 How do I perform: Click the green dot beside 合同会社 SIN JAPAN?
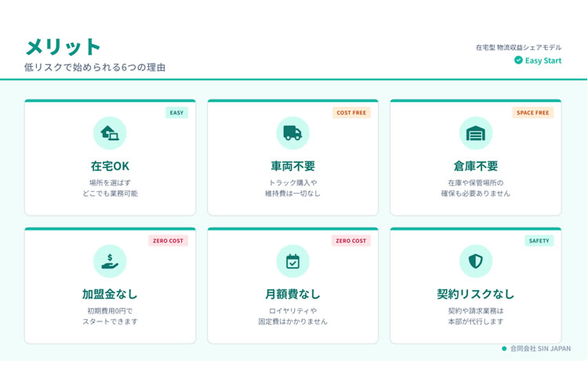[504, 349]
